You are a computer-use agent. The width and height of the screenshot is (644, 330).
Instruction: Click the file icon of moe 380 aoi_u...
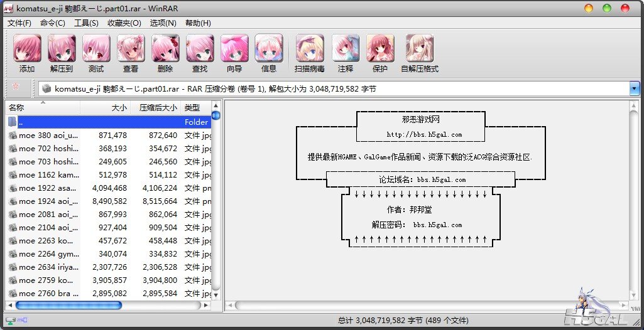tap(13, 136)
